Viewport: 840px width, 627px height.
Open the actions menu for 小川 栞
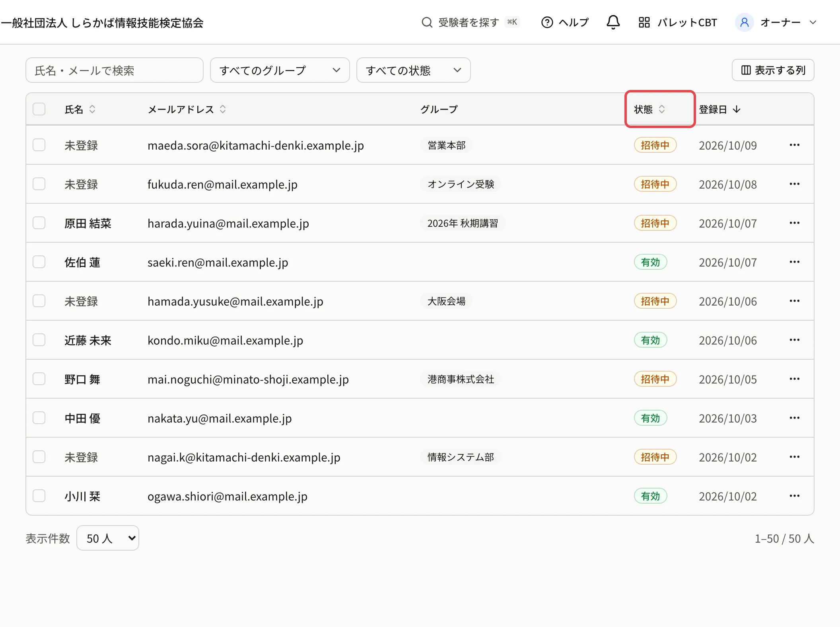pos(794,496)
